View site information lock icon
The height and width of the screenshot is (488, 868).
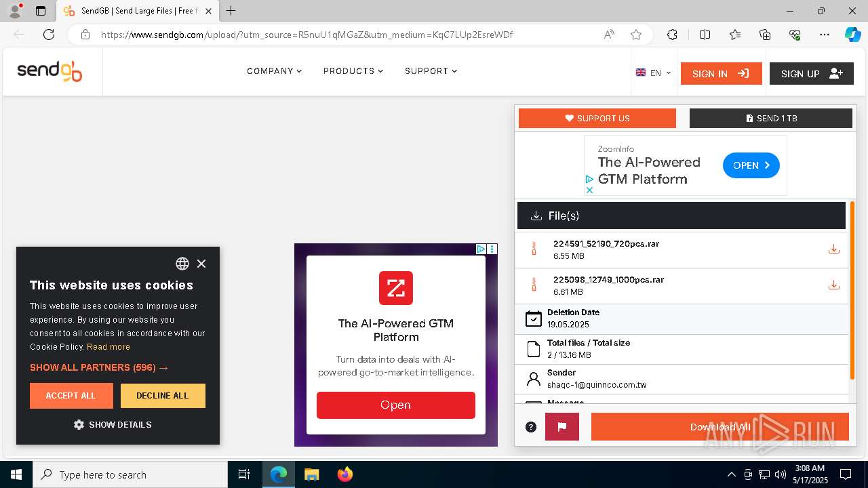tap(85, 35)
